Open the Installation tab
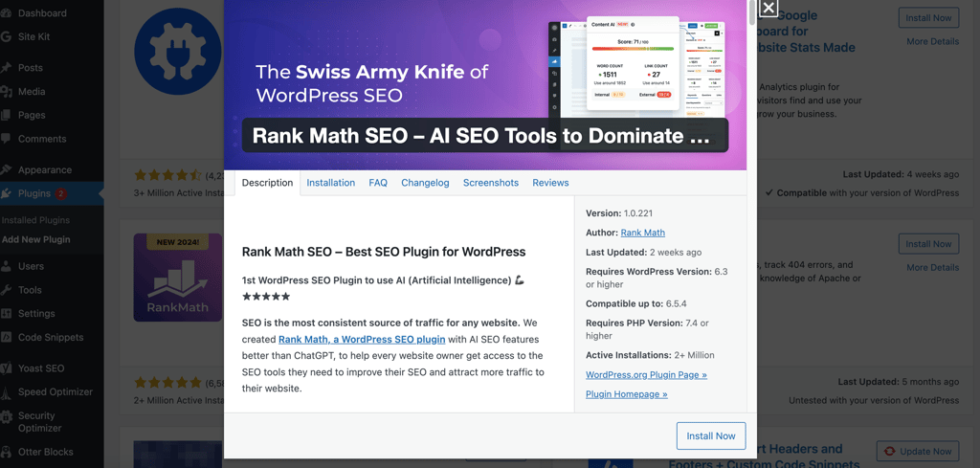This screenshot has height=468, width=980. (x=330, y=183)
